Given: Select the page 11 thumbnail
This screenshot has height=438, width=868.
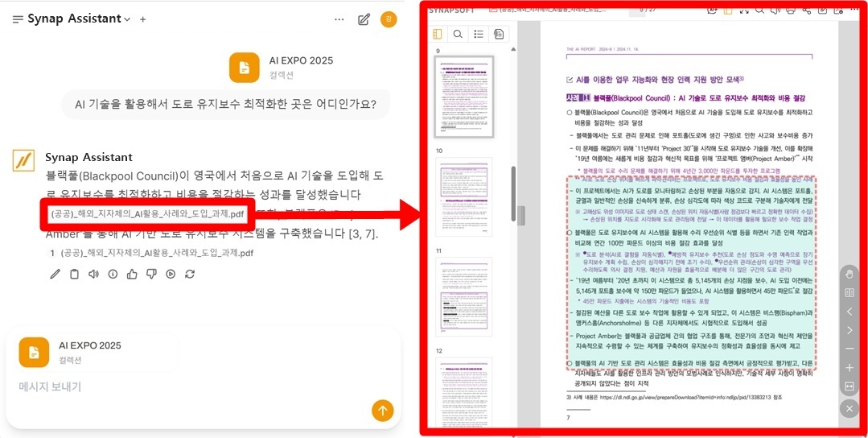Looking at the screenshot, I should 463,297.
